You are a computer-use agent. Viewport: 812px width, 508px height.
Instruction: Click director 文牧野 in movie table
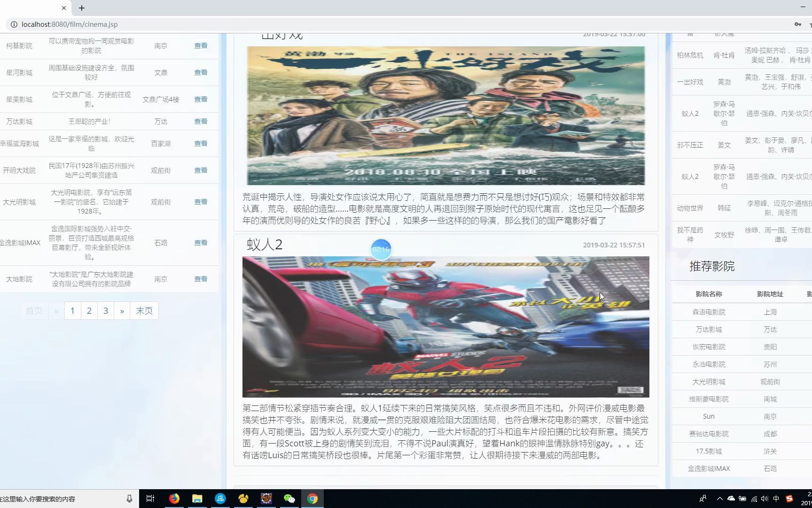pos(724,235)
